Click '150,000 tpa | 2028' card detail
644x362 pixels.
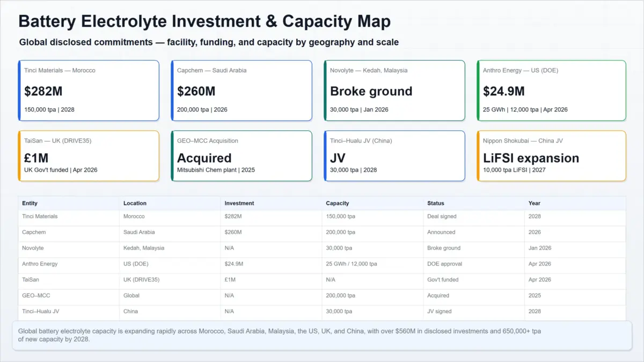[x=49, y=109]
